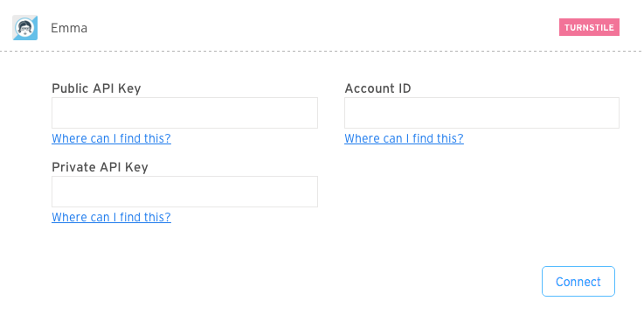644x315 pixels.
Task: Click the Account ID label
Action: pyautogui.click(x=377, y=88)
